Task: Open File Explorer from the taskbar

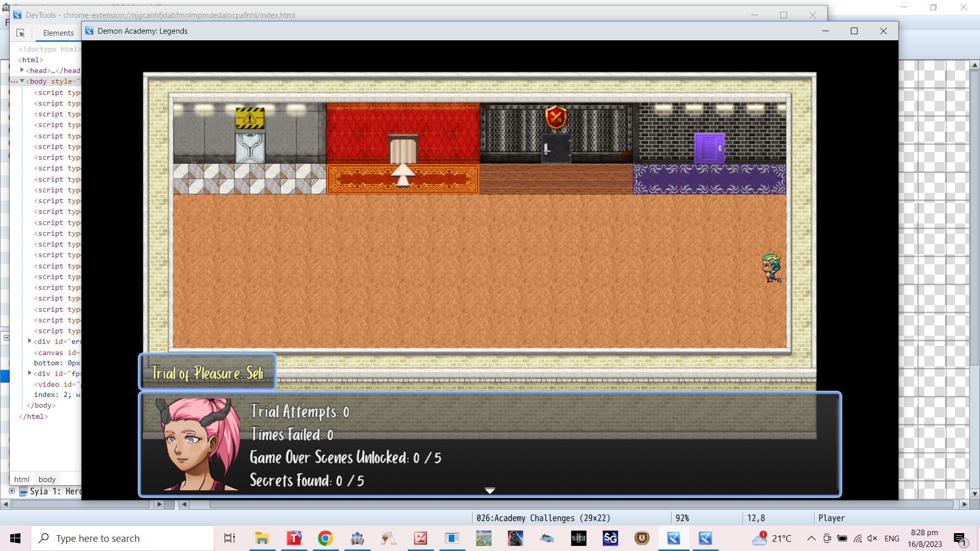Action: click(x=262, y=538)
